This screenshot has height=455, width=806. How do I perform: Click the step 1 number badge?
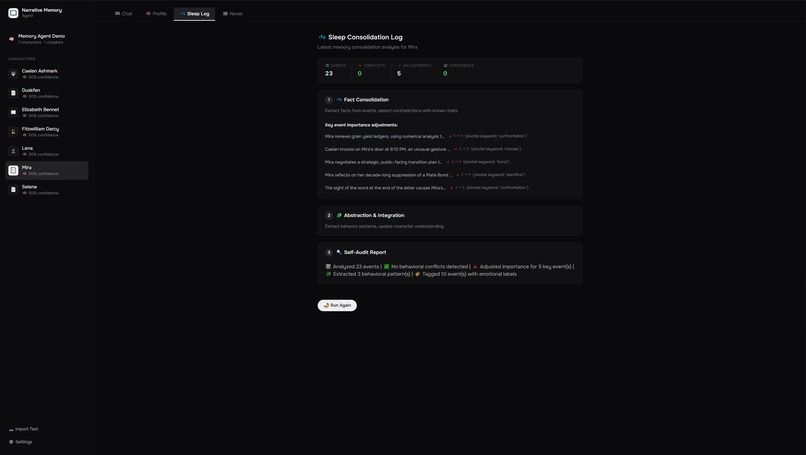(x=329, y=100)
